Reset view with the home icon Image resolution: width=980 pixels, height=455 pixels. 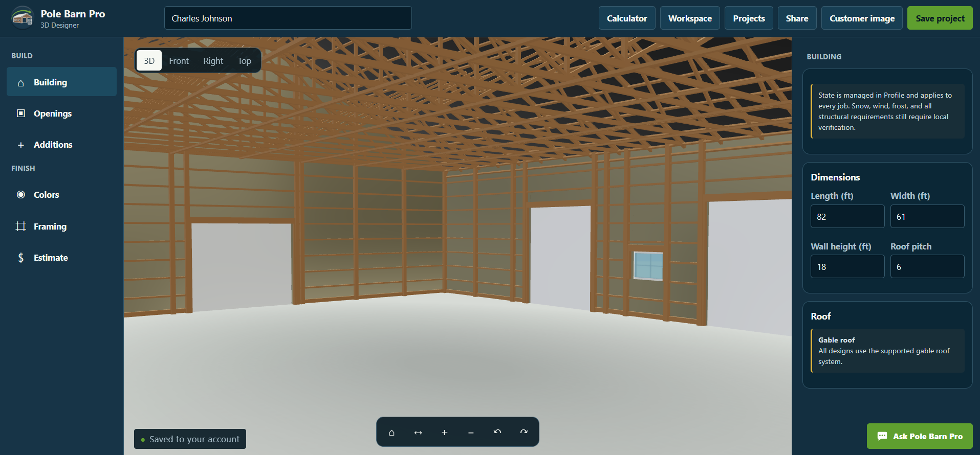[x=391, y=433]
